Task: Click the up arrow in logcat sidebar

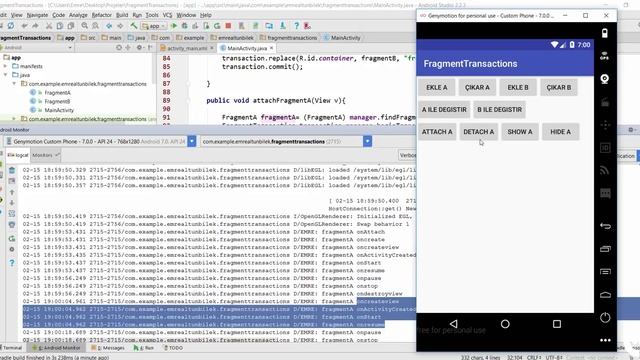Action: click(x=12, y=192)
